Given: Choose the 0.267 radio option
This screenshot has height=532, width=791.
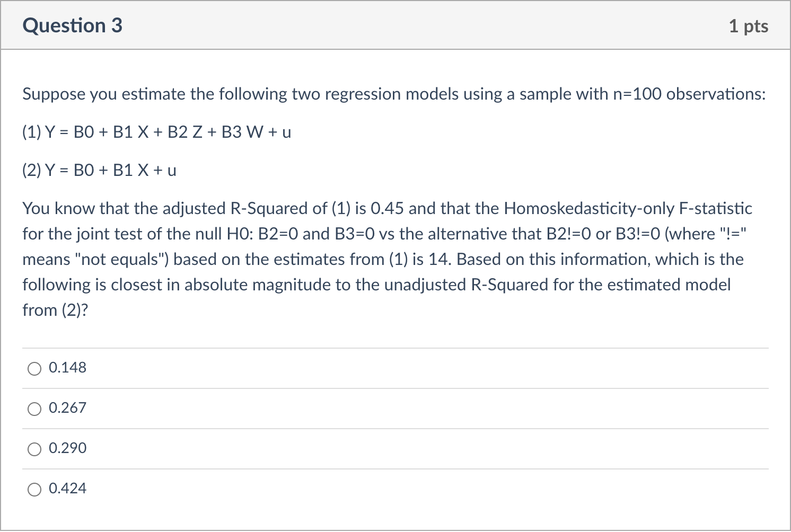Looking at the screenshot, I should point(34,409).
